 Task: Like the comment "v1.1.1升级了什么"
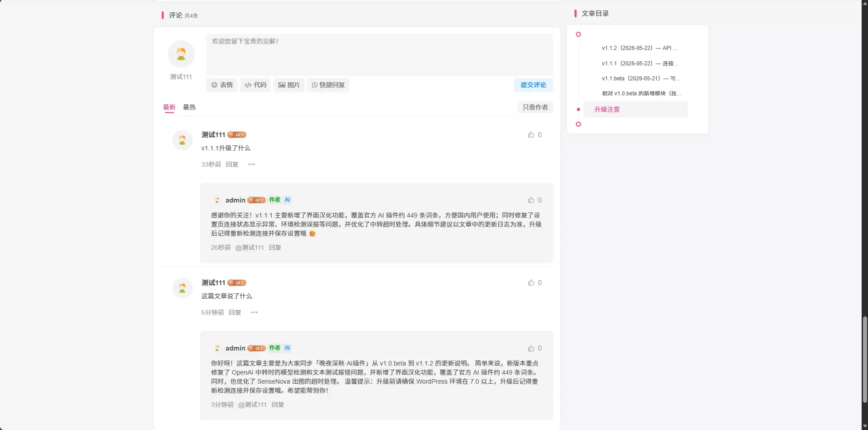pos(535,135)
